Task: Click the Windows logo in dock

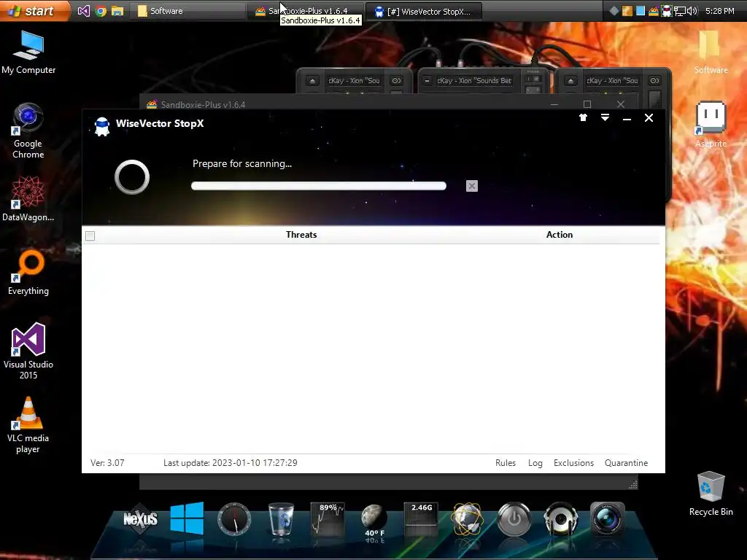Action: point(187,518)
